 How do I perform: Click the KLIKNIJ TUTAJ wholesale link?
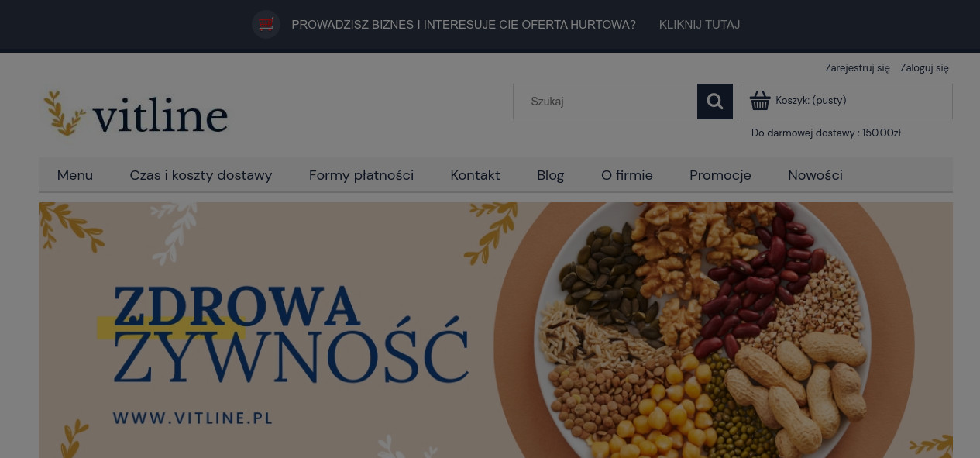point(700,25)
